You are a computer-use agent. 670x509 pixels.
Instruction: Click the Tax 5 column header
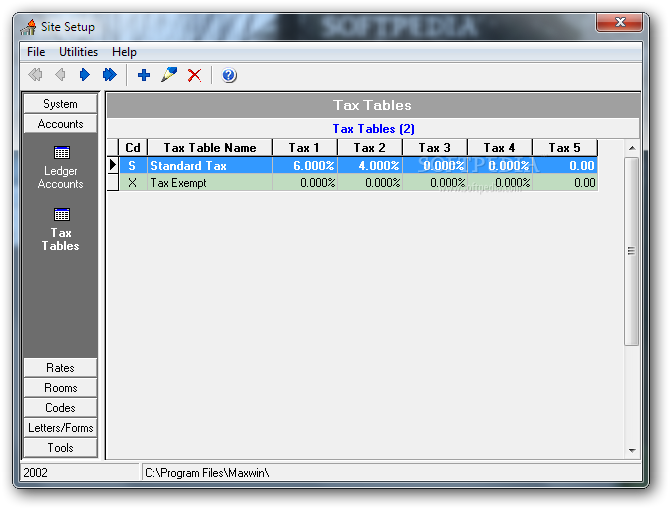click(564, 148)
